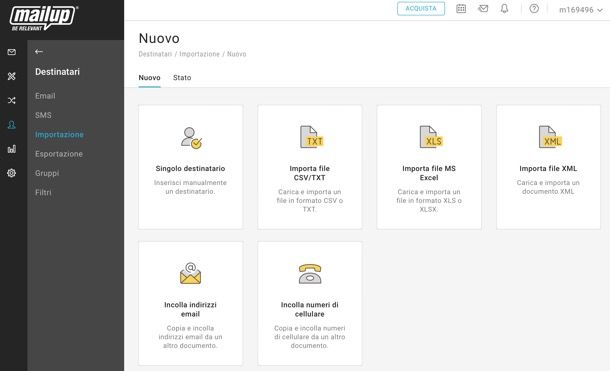Click description 'Copia e incolla numeri di cellulare'
The height and width of the screenshot is (371, 610).
point(310,337)
